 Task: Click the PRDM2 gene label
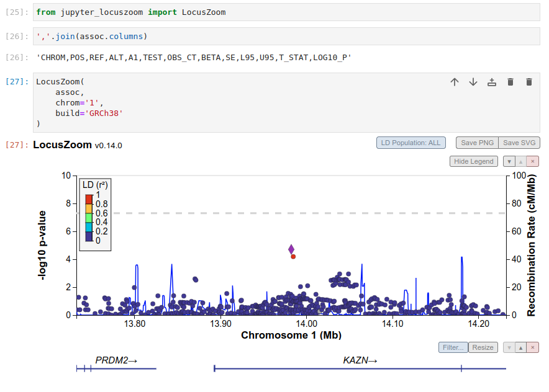115,360
